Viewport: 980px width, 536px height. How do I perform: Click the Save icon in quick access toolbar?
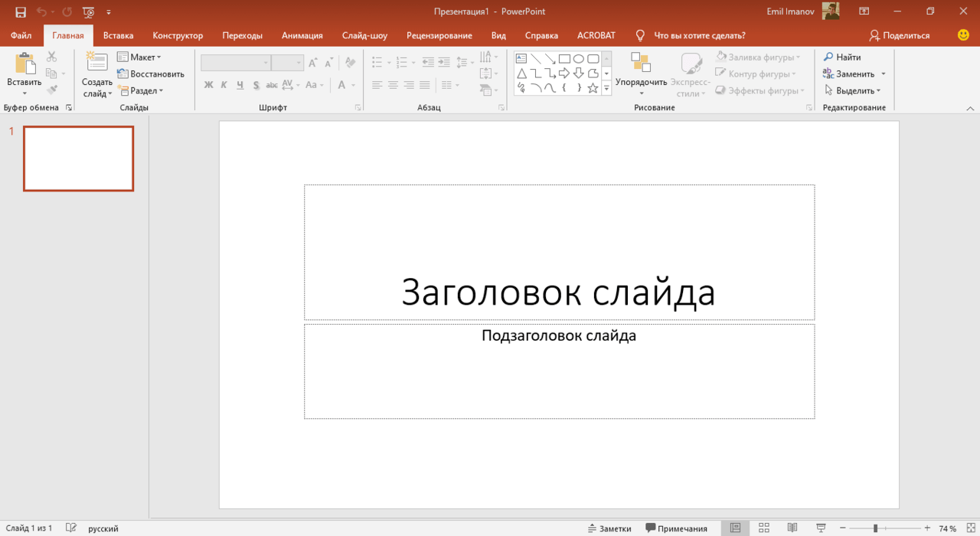pyautogui.click(x=21, y=11)
